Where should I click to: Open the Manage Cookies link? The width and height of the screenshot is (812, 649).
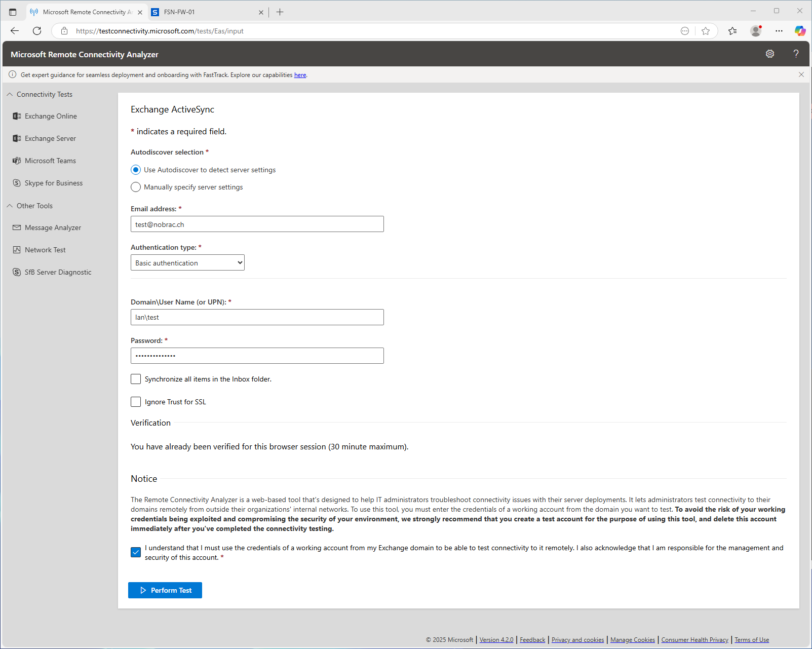coord(633,640)
